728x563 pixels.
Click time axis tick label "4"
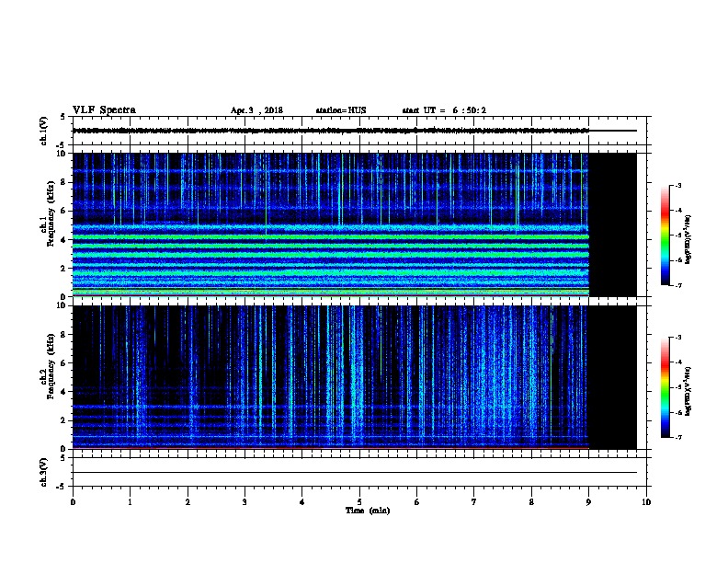point(302,502)
